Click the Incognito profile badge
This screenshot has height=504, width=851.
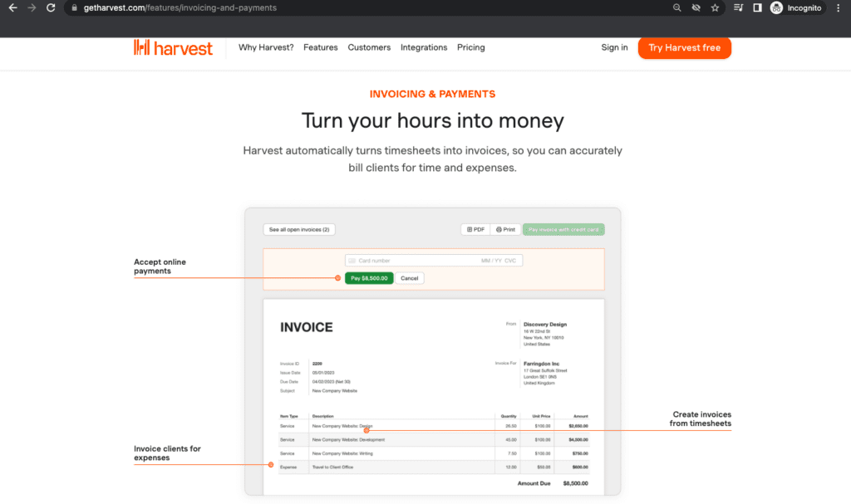tap(795, 7)
